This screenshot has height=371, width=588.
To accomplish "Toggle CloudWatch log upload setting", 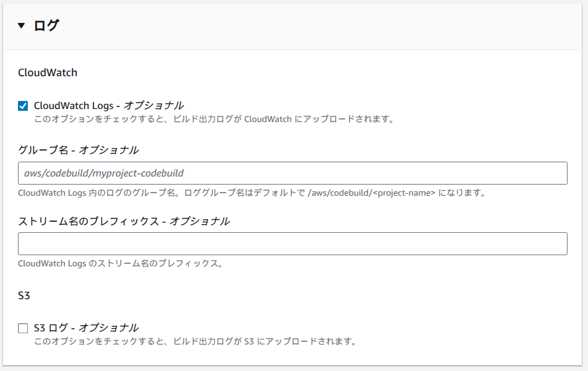I will coord(23,105).
